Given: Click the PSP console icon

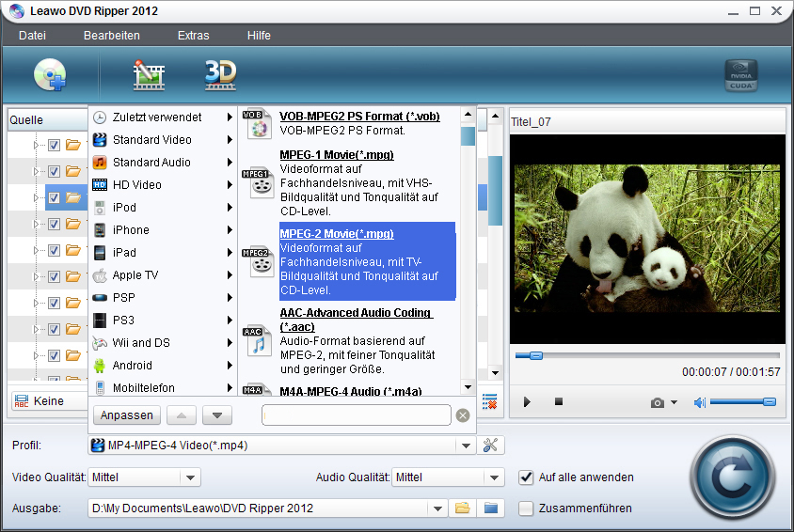Looking at the screenshot, I should point(100,298).
